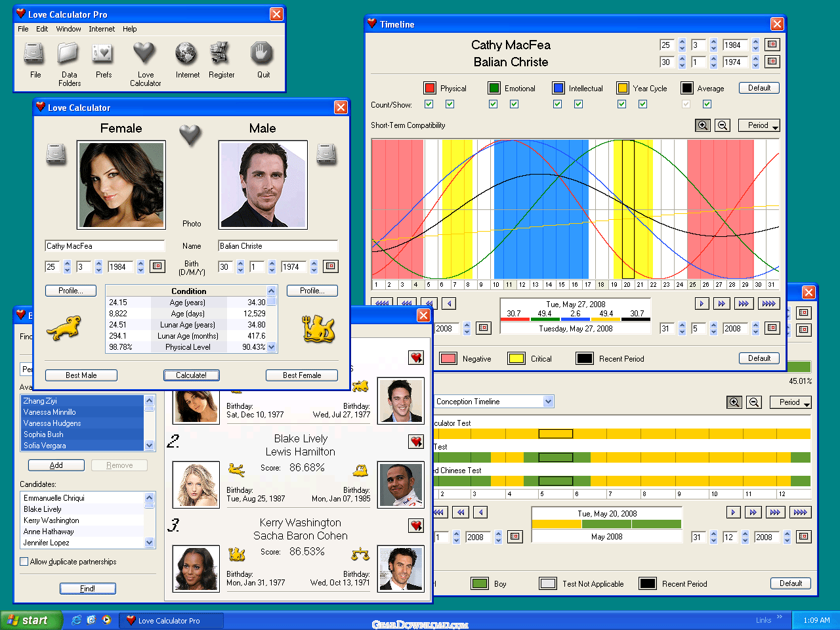Toggle Intellectual show checkbox
840x630 pixels.
pyautogui.click(x=578, y=104)
